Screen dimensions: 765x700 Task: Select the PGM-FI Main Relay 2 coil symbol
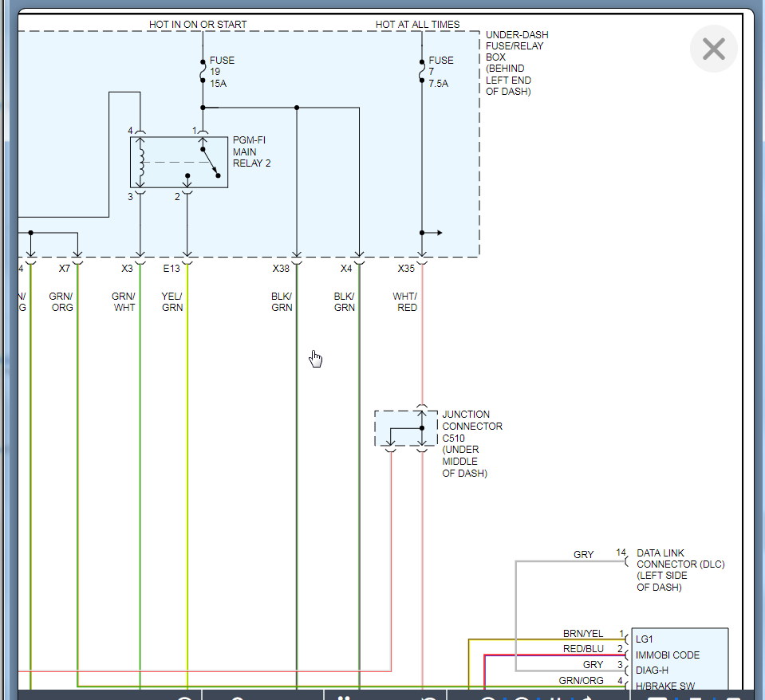pyautogui.click(x=141, y=162)
